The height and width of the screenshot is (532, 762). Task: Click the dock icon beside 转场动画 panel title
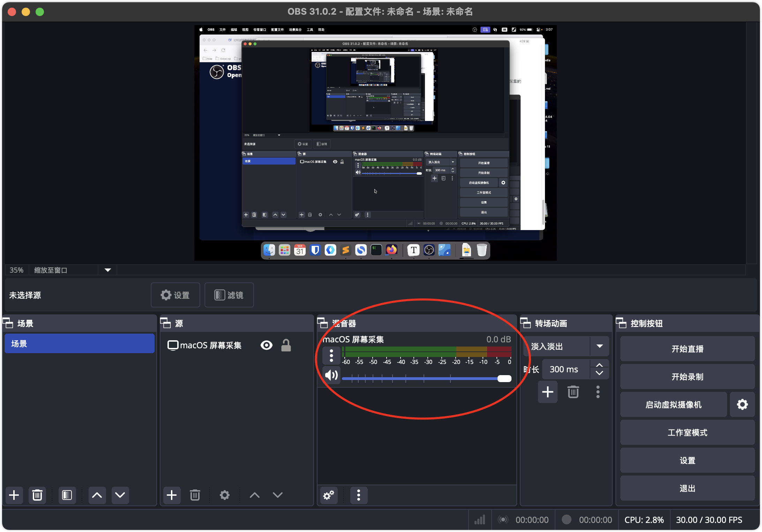pyautogui.click(x=526, y=323)
